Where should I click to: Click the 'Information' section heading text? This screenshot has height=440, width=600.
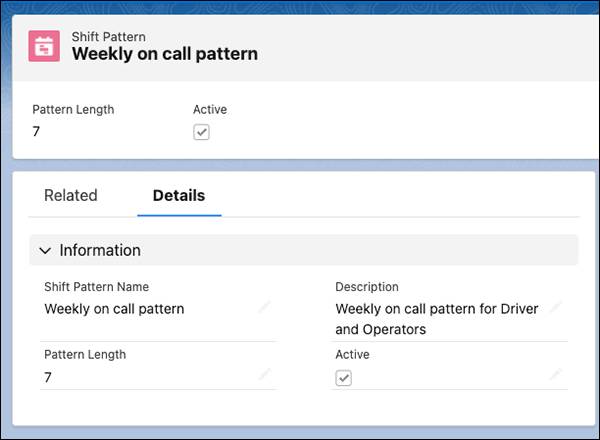coord(100,251)
